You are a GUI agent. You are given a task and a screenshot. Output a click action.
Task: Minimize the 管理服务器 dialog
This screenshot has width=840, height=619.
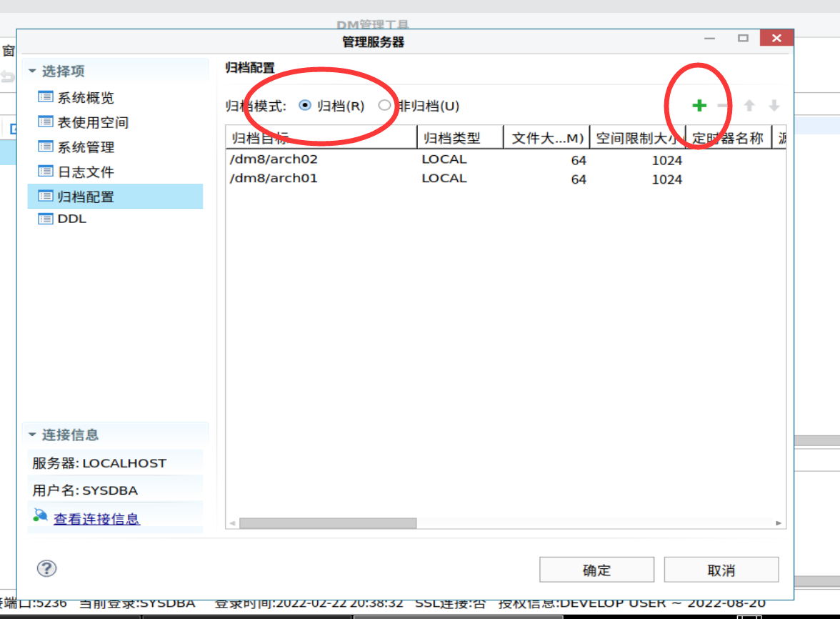point(710,39)
